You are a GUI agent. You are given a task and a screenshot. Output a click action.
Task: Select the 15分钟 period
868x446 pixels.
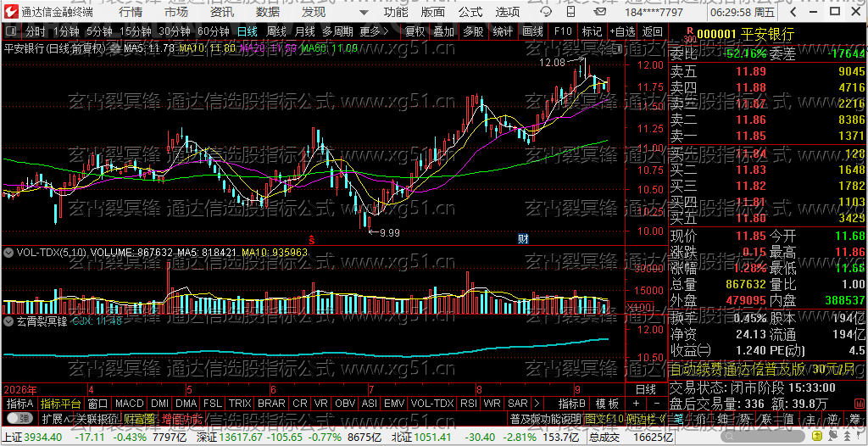tap(136, 32)
